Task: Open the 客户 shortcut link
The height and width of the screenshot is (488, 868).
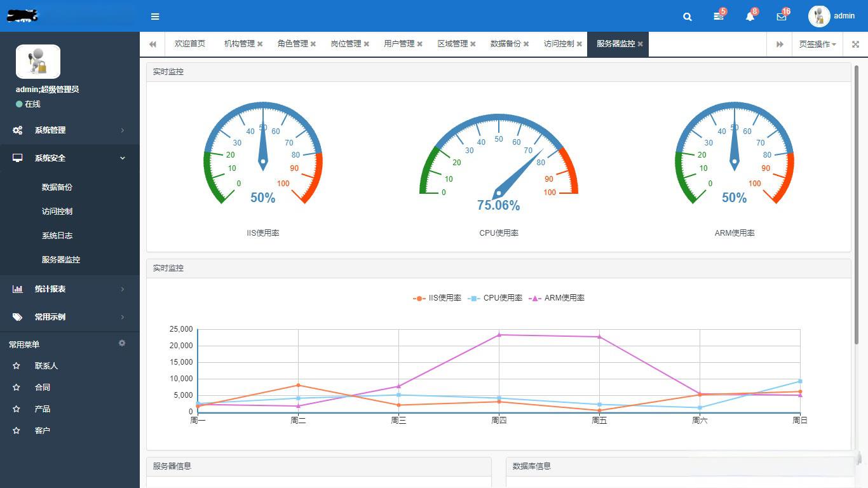Action: [43, 431]
